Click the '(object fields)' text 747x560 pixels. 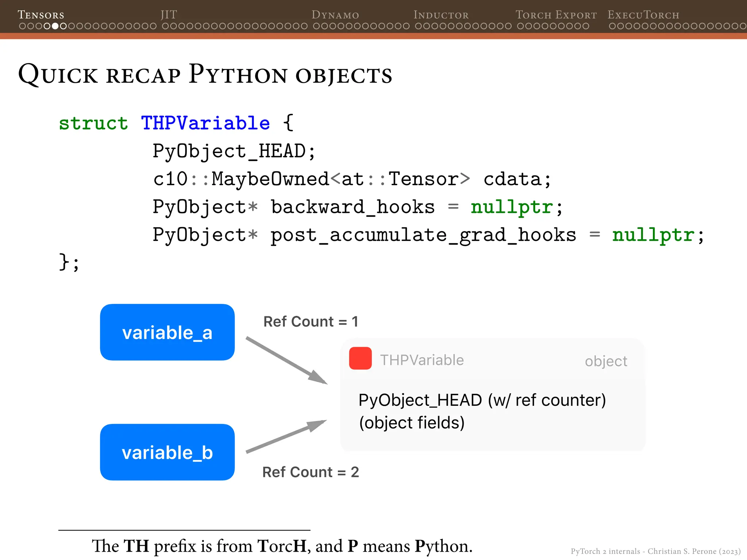412,423
